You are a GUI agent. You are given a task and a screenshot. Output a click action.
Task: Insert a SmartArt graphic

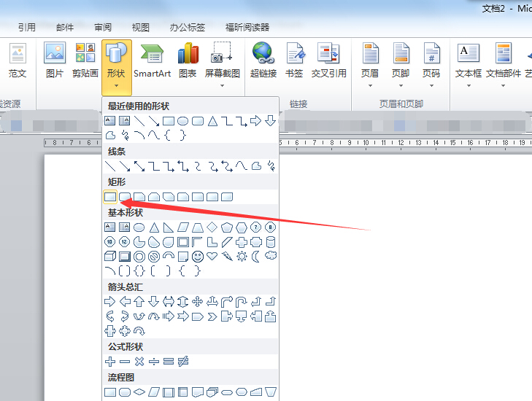152,61
